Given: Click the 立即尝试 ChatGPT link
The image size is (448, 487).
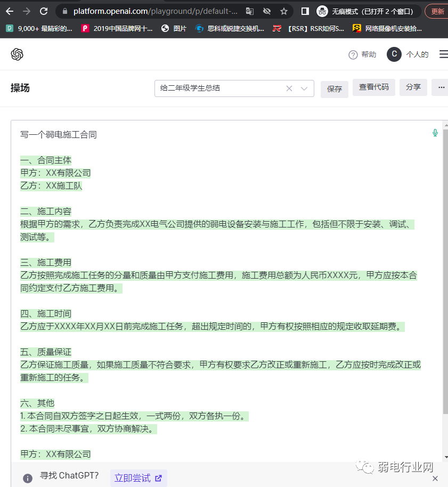Looking at the screenshot, I should (138, 478).
